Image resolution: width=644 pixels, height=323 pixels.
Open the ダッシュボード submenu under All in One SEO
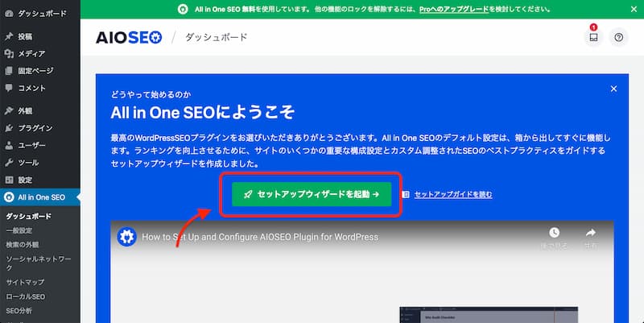point(28,216)
